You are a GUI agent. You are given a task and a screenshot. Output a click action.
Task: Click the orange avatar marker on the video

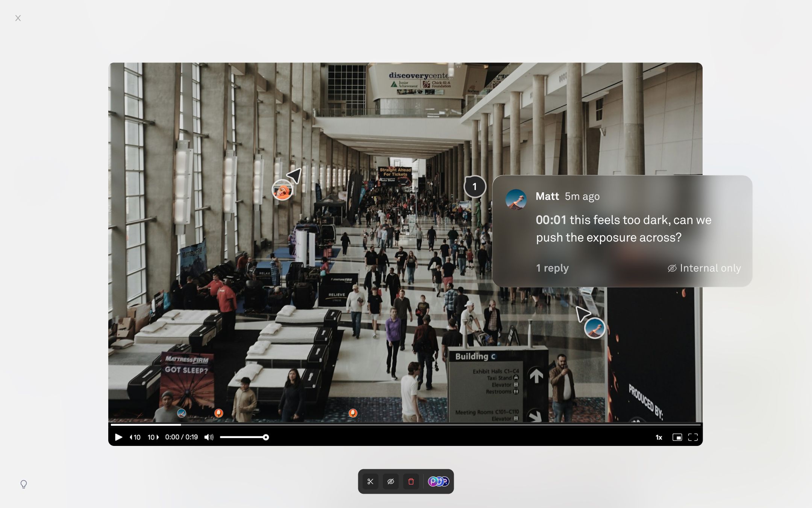[282, 190]
